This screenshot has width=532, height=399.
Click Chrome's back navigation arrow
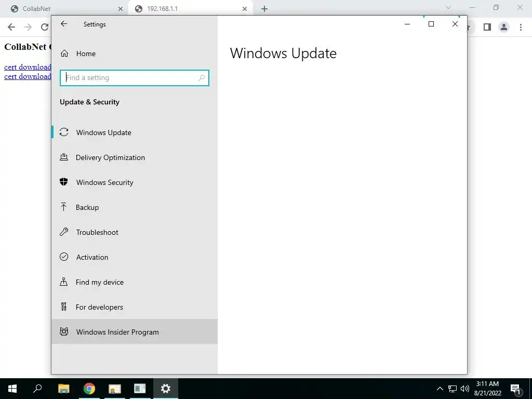pos(11,27)
